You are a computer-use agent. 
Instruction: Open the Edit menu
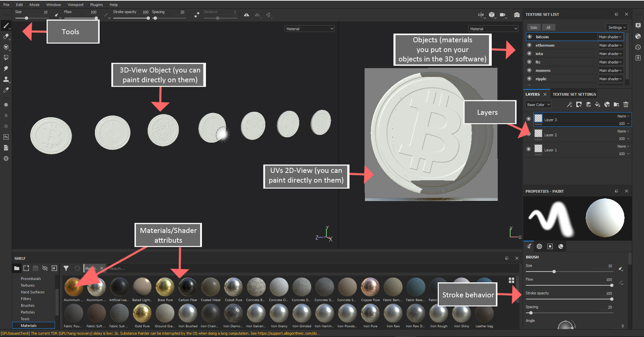(x=19, y=5)
